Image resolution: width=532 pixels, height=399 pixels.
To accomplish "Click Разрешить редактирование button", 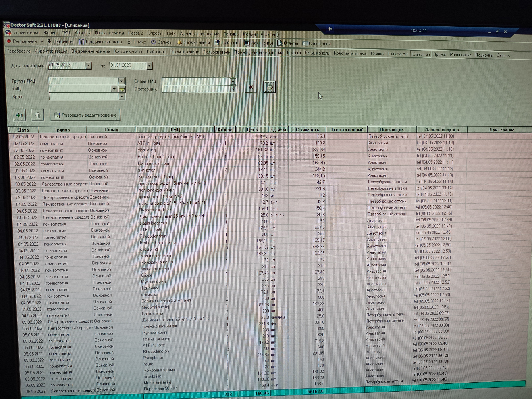I will click(x=85, y=115).
